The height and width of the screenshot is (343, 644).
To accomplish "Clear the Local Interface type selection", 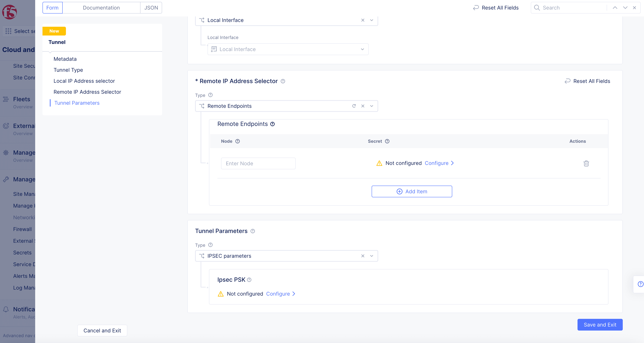I will pos(363,20).
